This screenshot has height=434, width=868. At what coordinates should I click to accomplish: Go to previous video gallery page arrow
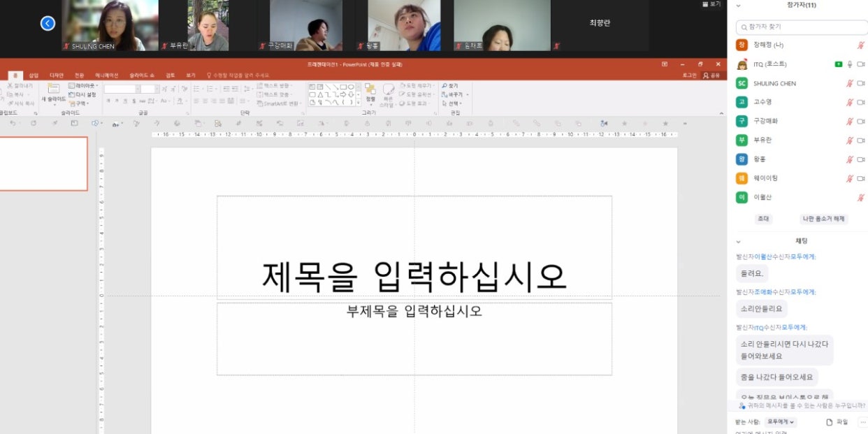click(48, 24)
